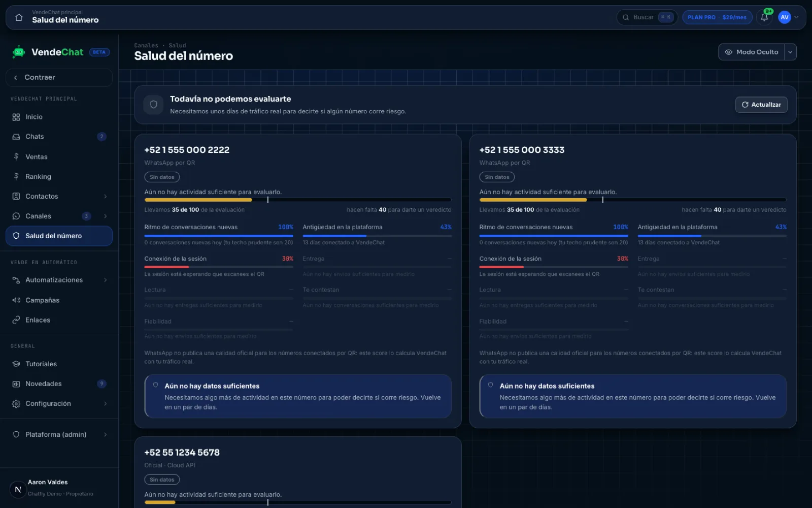Click the VendeChat robot logo
812x508 pixels.
[19, 52]
